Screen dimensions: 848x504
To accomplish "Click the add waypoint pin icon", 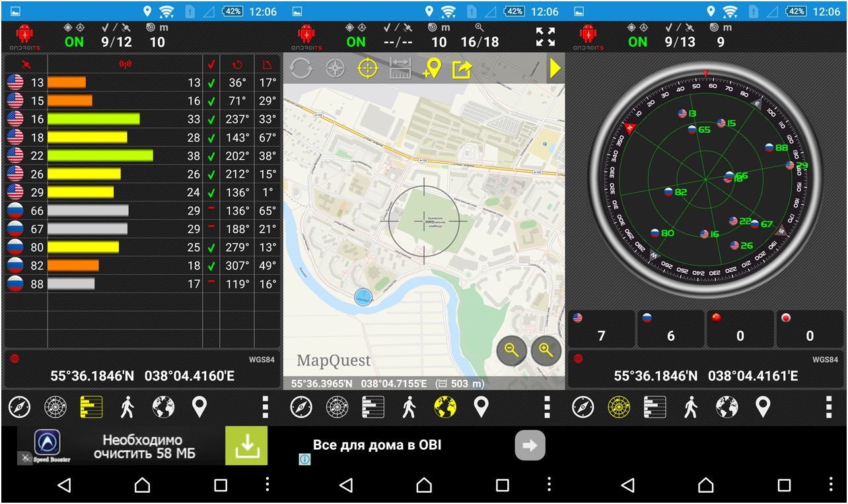I will point(431,69).
